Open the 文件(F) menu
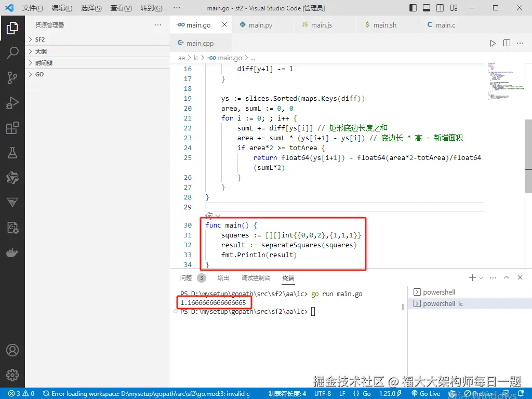This screenshot has width=532, height=399. pyautogui.click(x=33, y=8)
